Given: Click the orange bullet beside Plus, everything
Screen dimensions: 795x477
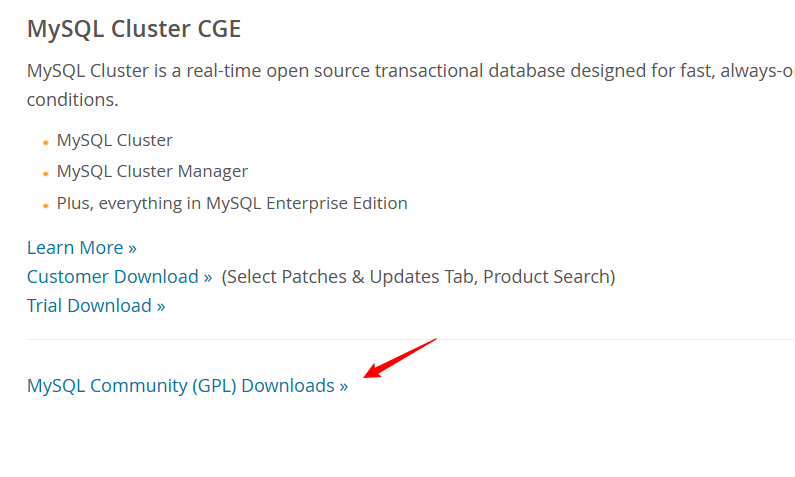Looking at the screenshot, I should pos(46,206).
